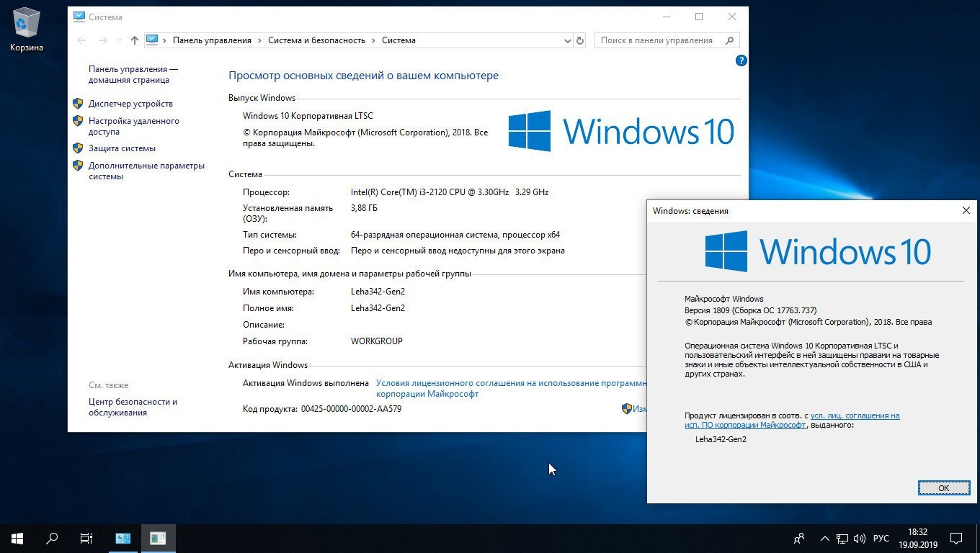This screenshot has width=980, height=553.
Task: Open Task View on the taskbar
Action: pyautogui.click(x=86, y=538)
